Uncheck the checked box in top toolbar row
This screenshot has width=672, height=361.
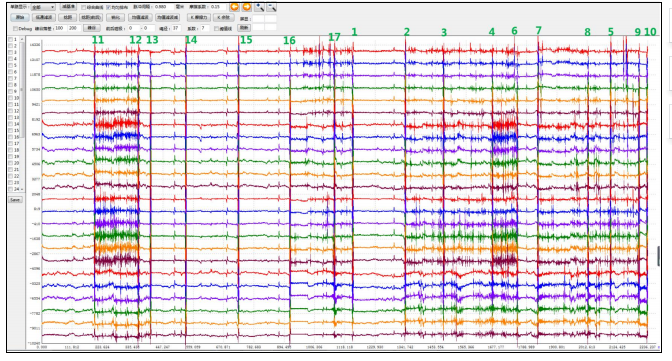pyautogui.click(x=108, y=7)
